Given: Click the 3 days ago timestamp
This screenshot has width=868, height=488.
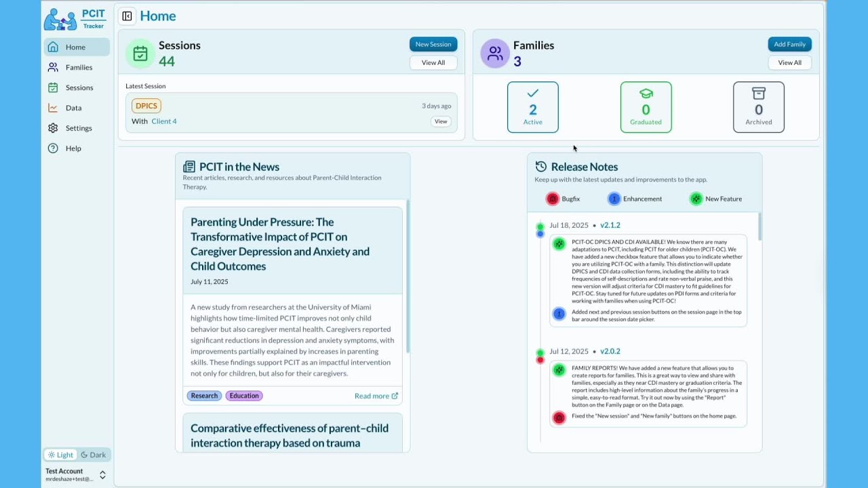Looking at the screenshot, I should pos(436,106).
